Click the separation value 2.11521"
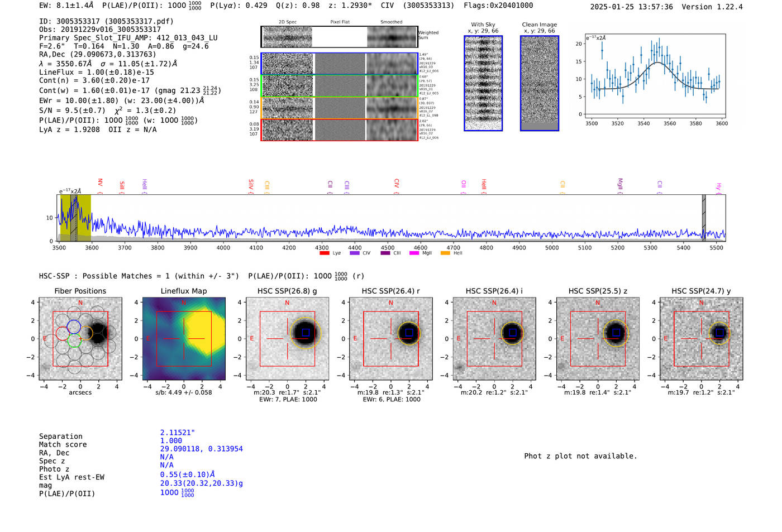 178,433
